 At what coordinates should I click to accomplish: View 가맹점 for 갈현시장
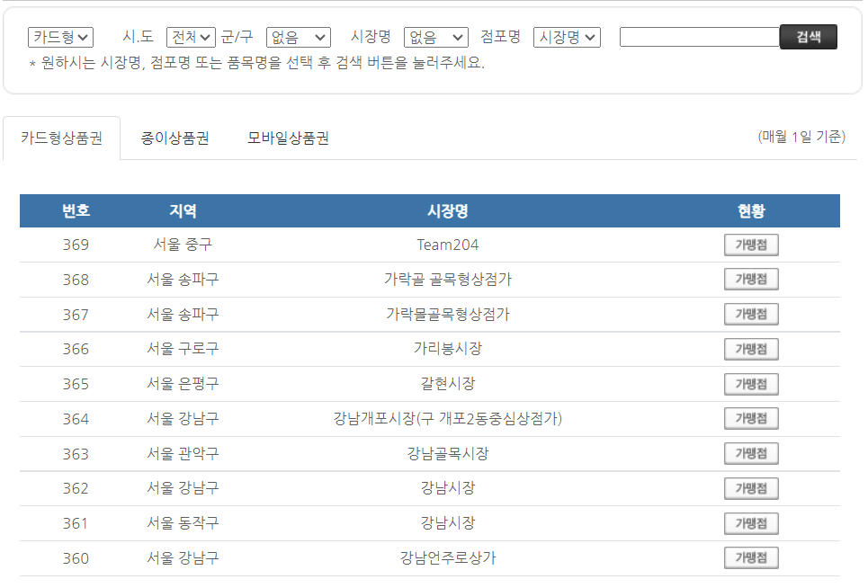coord(751,384)
